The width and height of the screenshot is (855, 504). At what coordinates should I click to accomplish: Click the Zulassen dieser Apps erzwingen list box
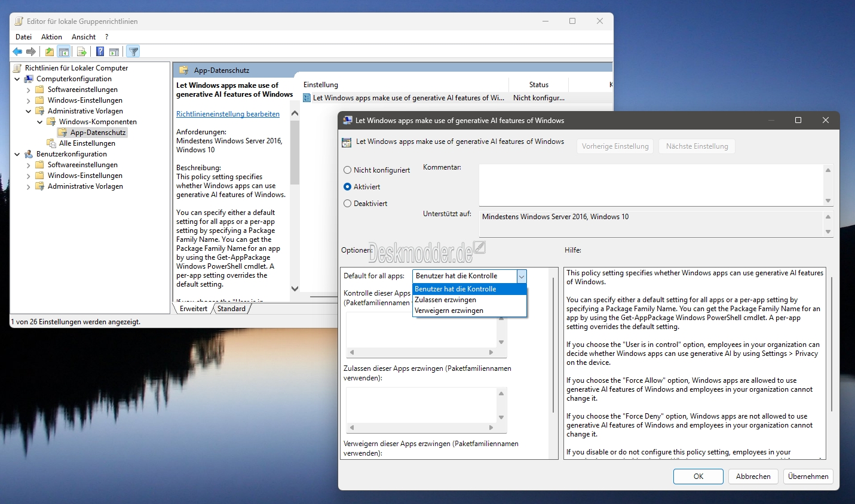pos(422,405)
